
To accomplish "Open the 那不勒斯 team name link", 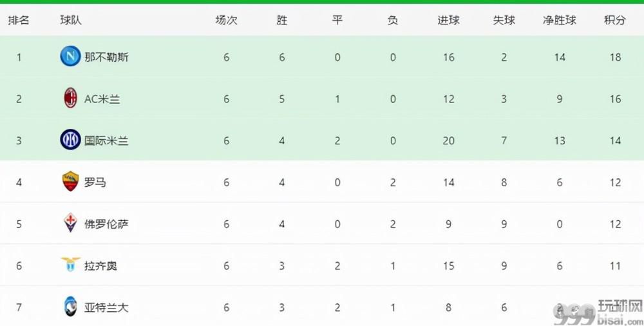I will pos(106,57).
